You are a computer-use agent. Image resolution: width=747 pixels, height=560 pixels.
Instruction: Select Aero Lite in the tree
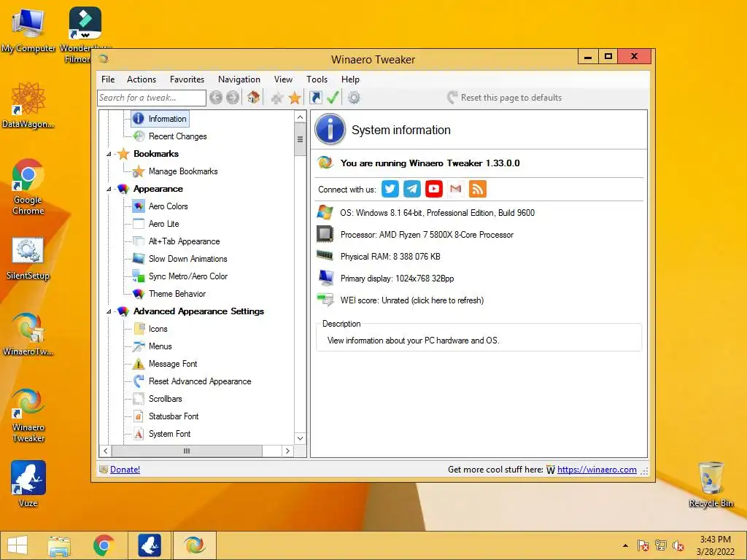pyautogui.click(x=163, y=224)
